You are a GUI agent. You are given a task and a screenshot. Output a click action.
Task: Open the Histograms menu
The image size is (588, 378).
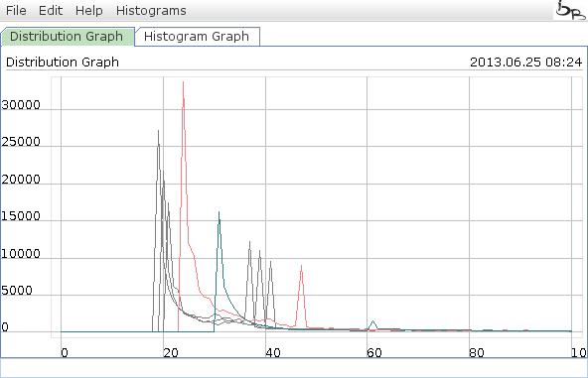point(151,11)
